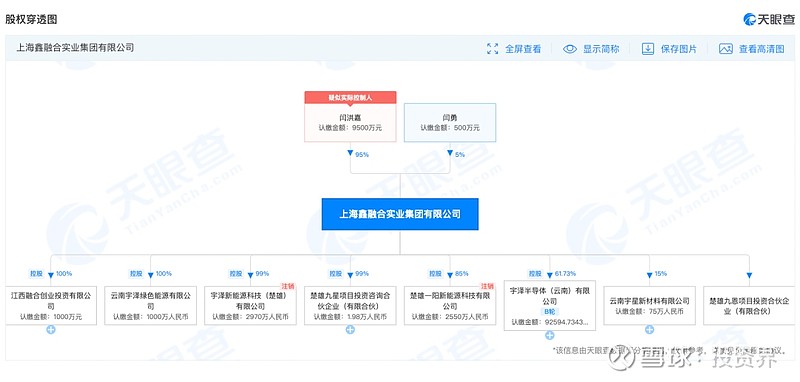Toggle the 显示简称 eye icon
800x382 pixels.
point(570,49)
